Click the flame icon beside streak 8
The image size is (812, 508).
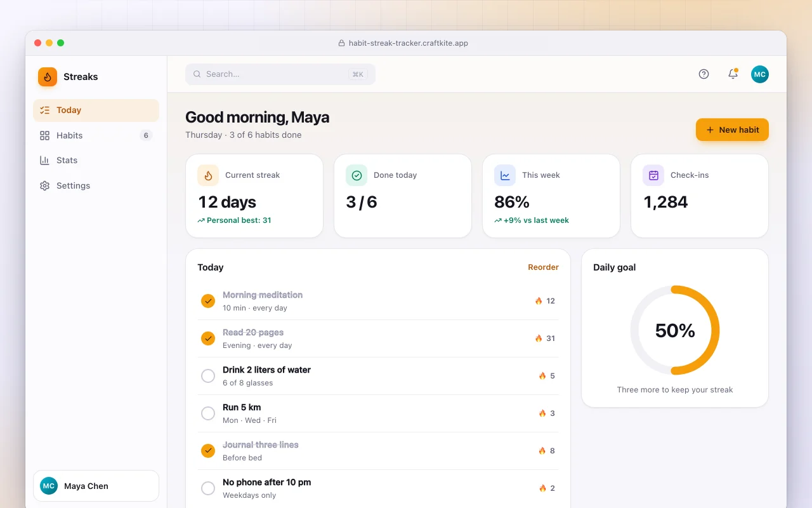(x=542, y=451)
